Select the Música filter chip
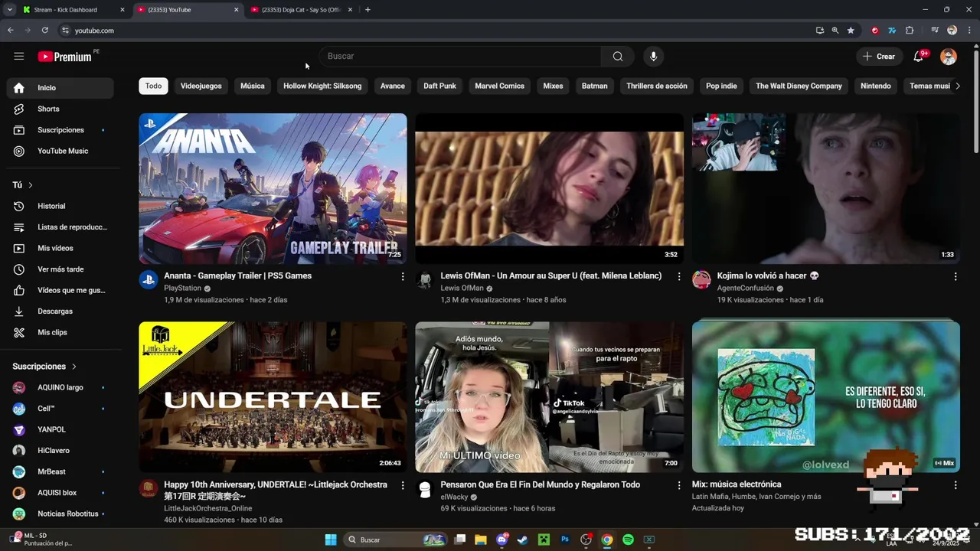Screen dimensions: 980x551 pyautogui.click(x=253, y=86)
